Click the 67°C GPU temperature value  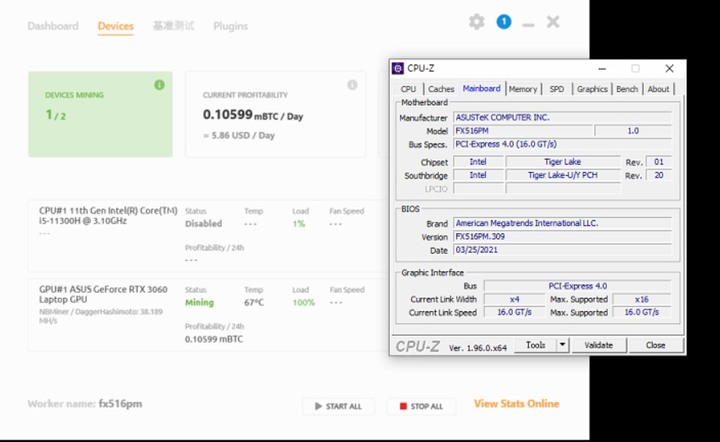(254, 302)
